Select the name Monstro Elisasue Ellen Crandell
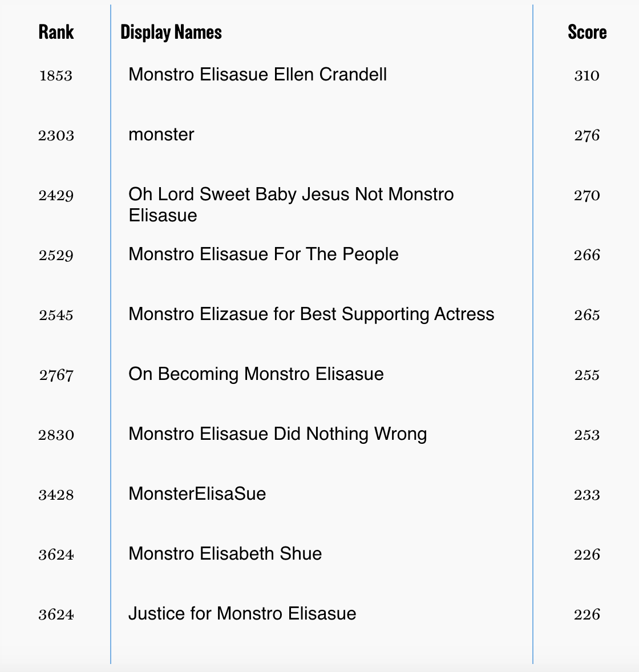 pos(257,75)
